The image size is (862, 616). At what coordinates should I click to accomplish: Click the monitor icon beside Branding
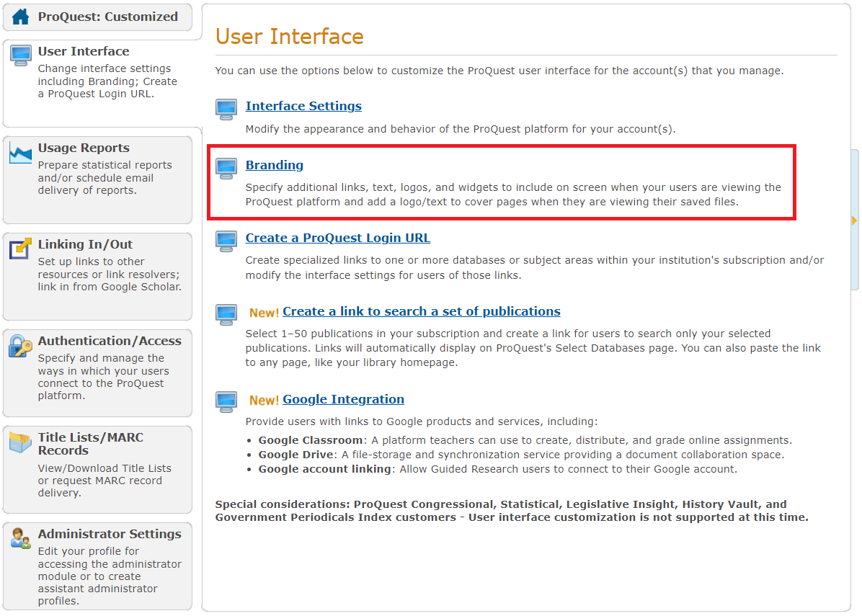(226, 168)
